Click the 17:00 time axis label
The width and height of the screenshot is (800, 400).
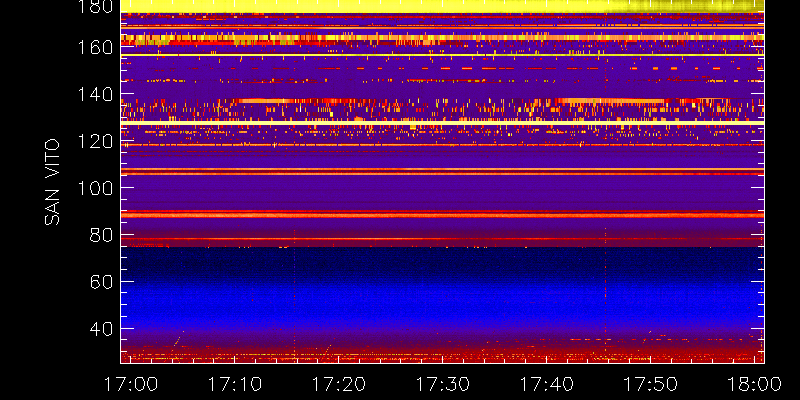point(131,384)
